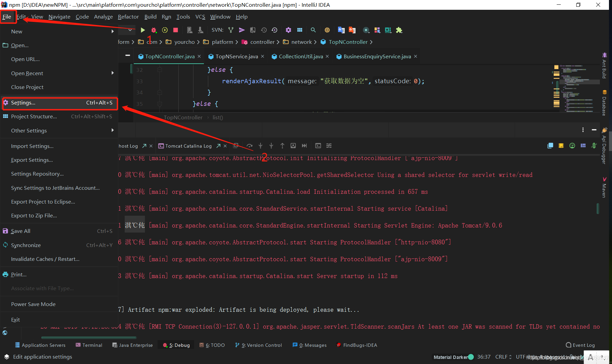The width and height of the screenshot is (612, 364).
Task: Step over in the debugger toolbar
Action: tap(249, 146)
